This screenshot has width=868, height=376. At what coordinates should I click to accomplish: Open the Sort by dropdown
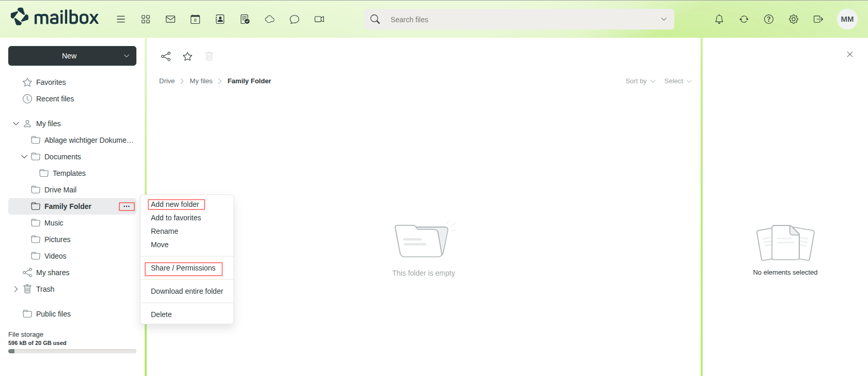[640, 81]
